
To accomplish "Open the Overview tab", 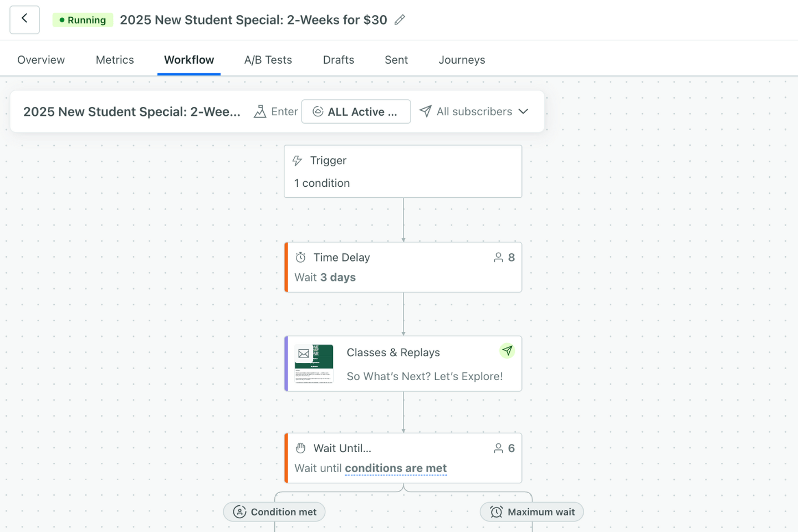I will coord(41,60).
